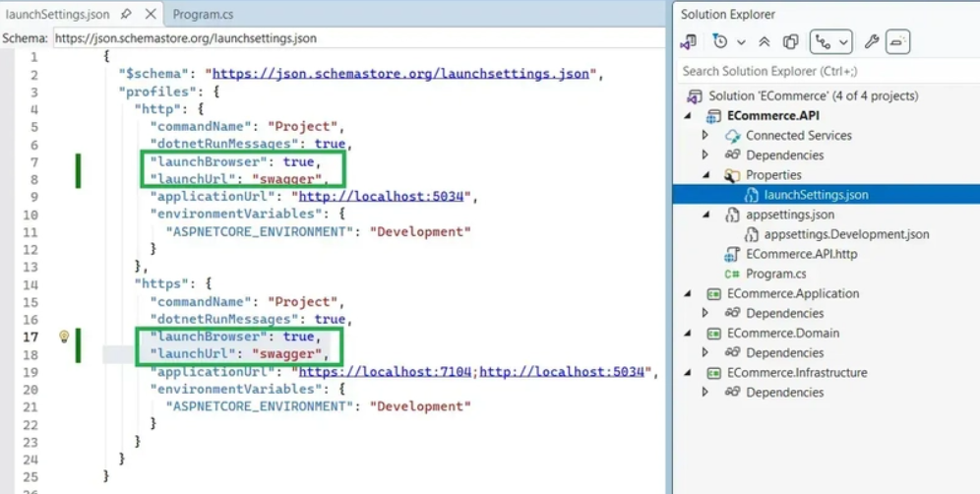980x494 pixels.
Task: Open the dropdown arrow beside the branch-path icon
Action: point(844,42)
